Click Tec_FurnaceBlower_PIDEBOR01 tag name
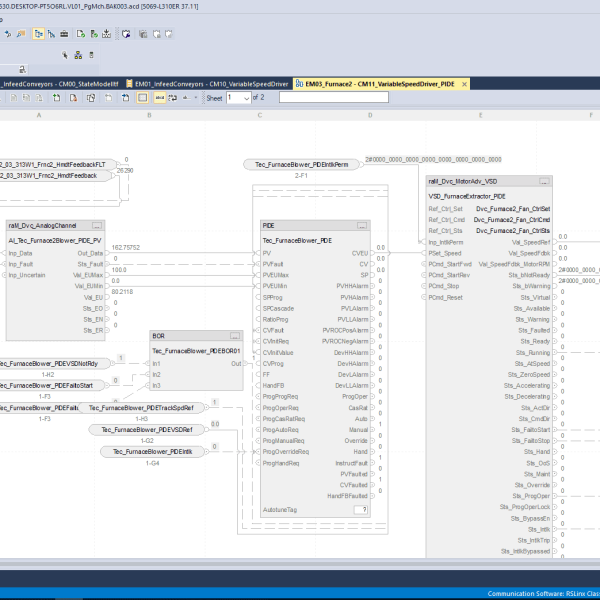Image resolution: width=600 pixels, height=600 pixels. 196,351
